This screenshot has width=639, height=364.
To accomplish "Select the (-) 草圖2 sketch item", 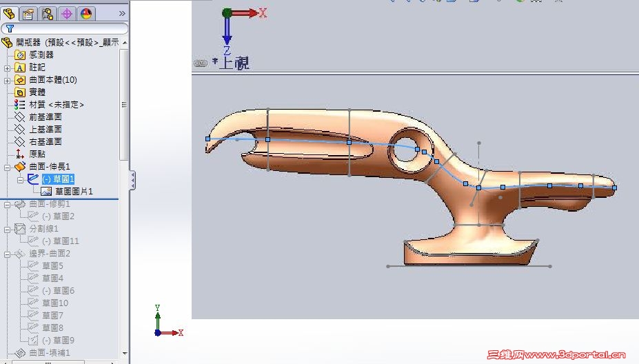I will [58, 216].
